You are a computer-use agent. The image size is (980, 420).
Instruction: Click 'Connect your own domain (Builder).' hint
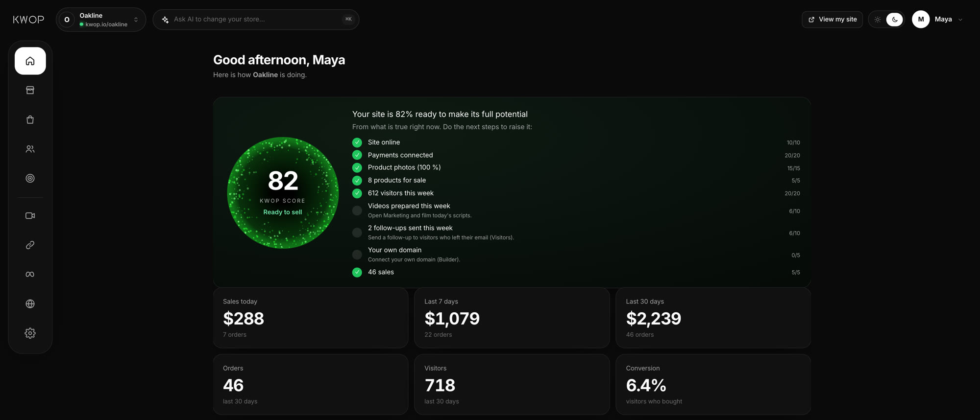pyautogui.click(x=414, y=259)
